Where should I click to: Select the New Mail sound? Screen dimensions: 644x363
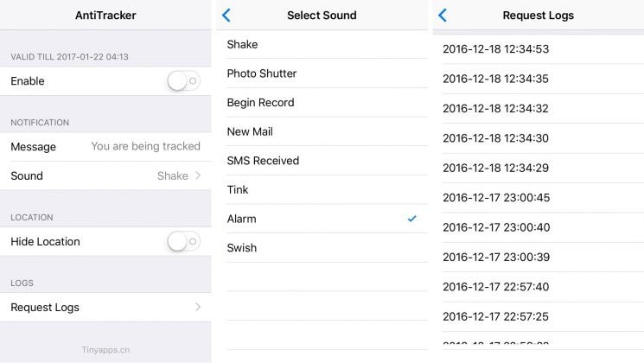[x=322, y=132]
